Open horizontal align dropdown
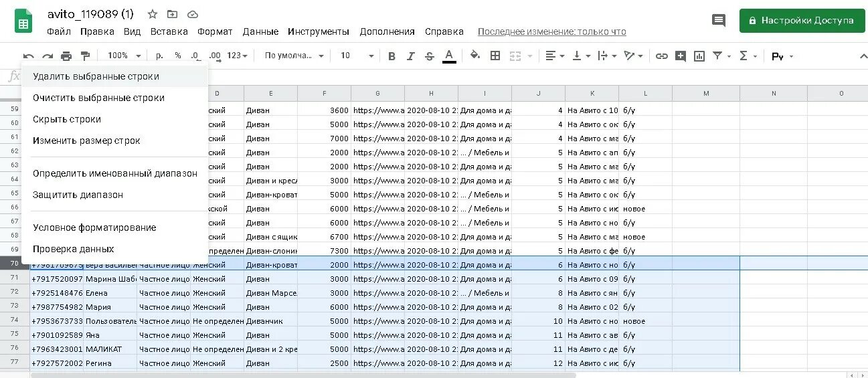Viewport: 868px width, 378px height. [x=555, y=56]
